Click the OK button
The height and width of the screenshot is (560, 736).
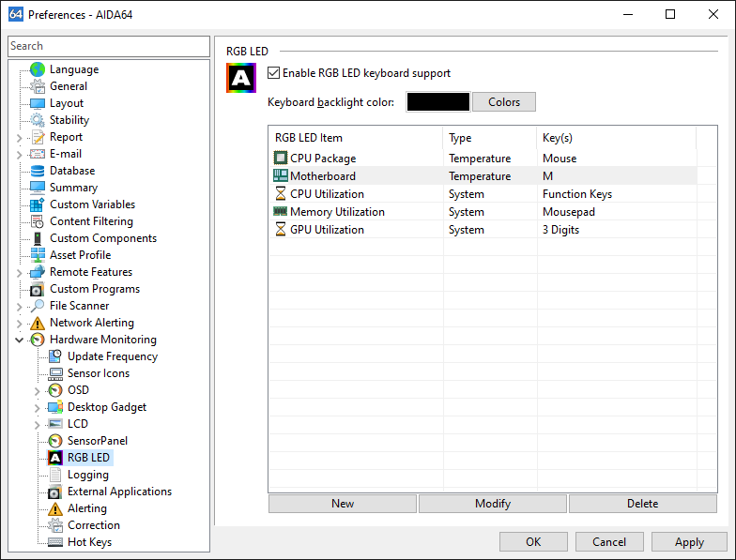pyautogui.click(x=533, y=542)
